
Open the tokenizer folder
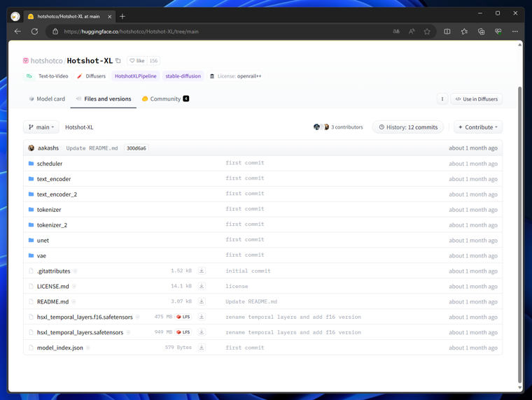(49, 210)
